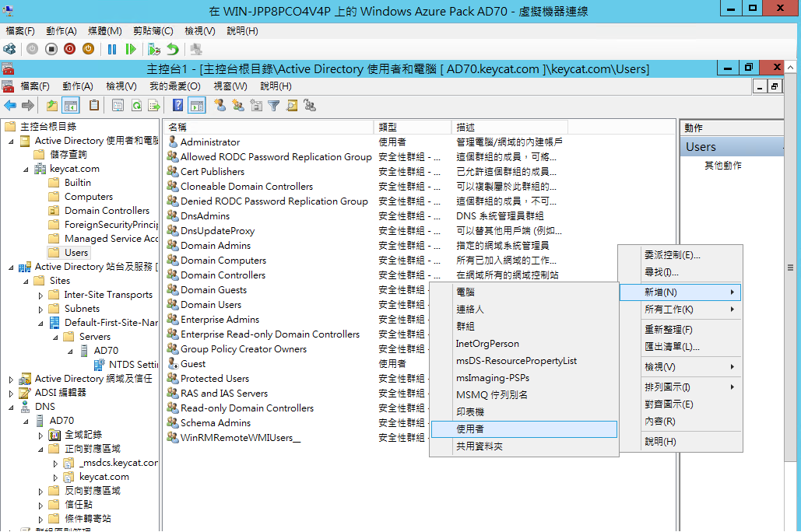This screenshot has width=801, height=532.
Task: Toggle the Action pane visibility
Action: [x=197, y=106]
